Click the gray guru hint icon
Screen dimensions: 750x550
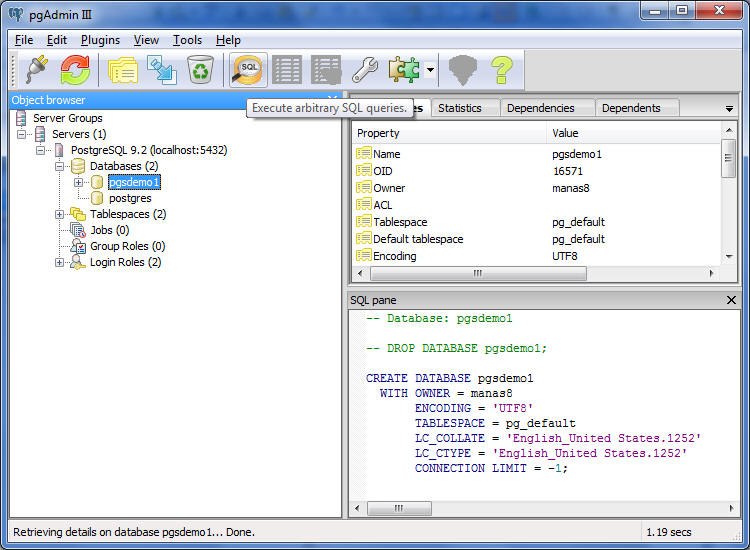463,70
